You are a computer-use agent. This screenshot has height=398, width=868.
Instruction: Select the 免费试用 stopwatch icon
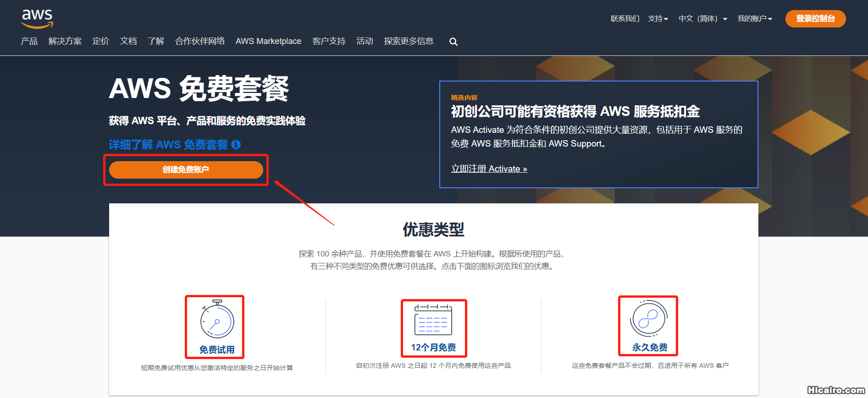[x=217, y=319]
